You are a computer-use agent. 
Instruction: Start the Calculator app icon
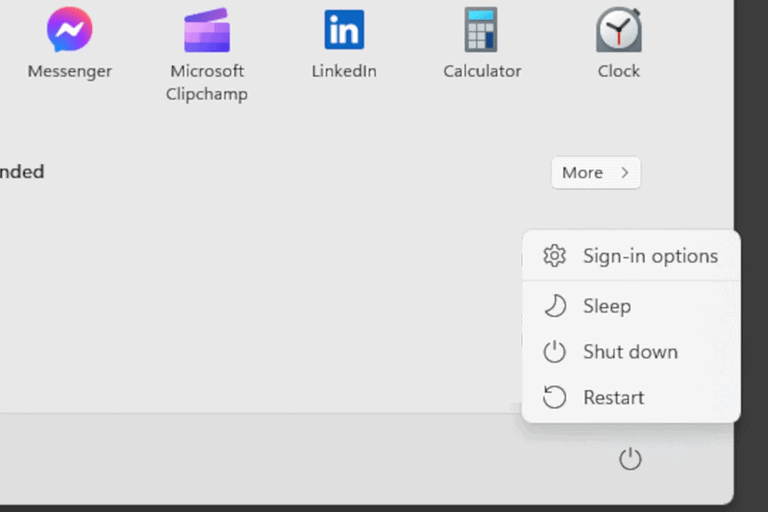click(x=481, y=30)
